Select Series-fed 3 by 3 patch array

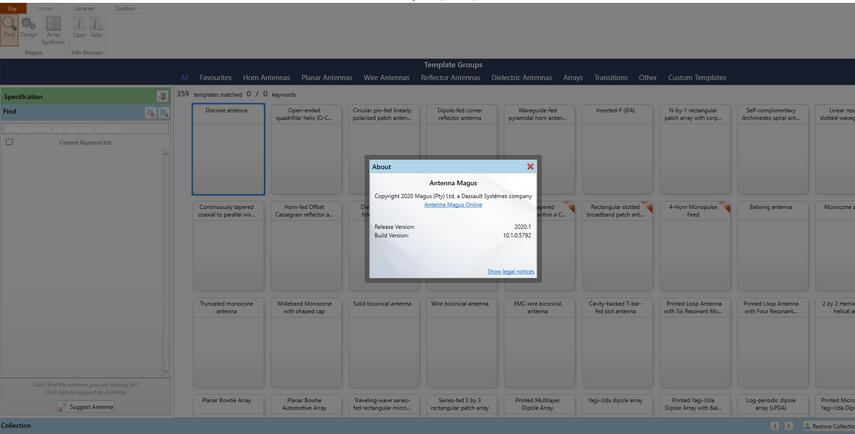click(461, 406)
